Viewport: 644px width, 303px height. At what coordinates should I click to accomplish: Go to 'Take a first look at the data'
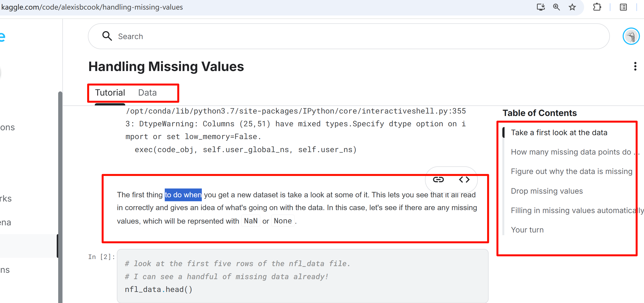tap(559, 133)
